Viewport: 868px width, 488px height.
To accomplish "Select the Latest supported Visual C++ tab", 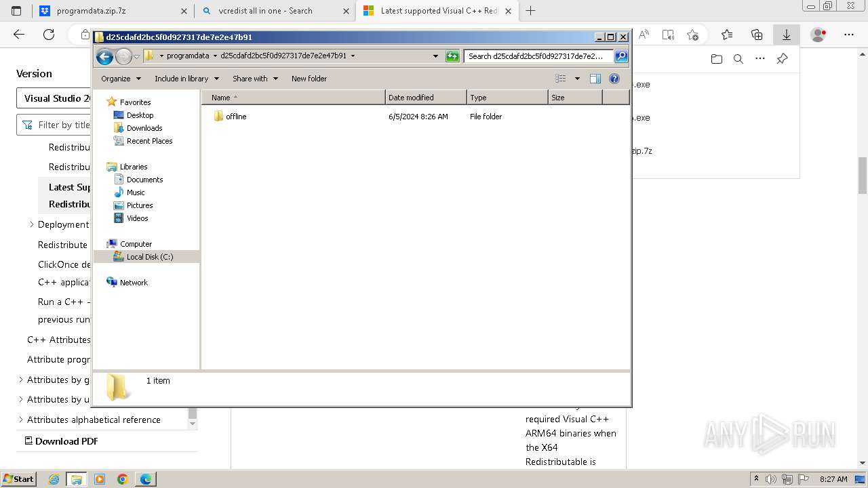I will (437, 11).
